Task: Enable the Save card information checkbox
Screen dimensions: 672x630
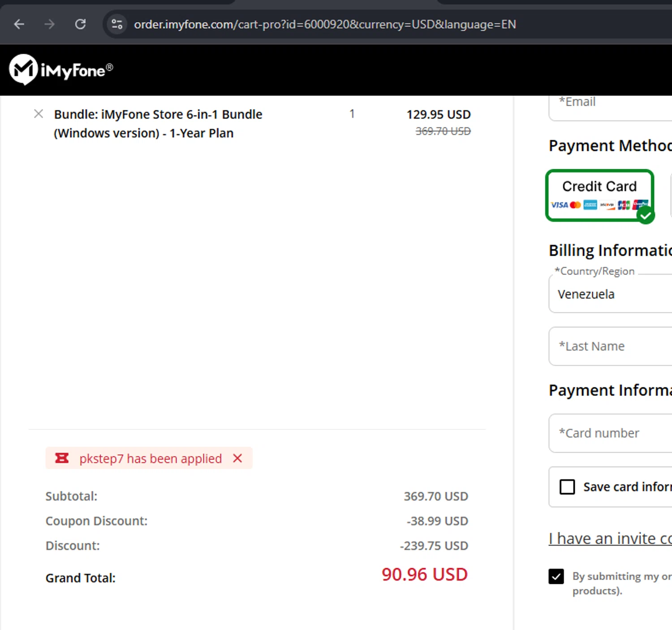Action: tap(567, 487)
